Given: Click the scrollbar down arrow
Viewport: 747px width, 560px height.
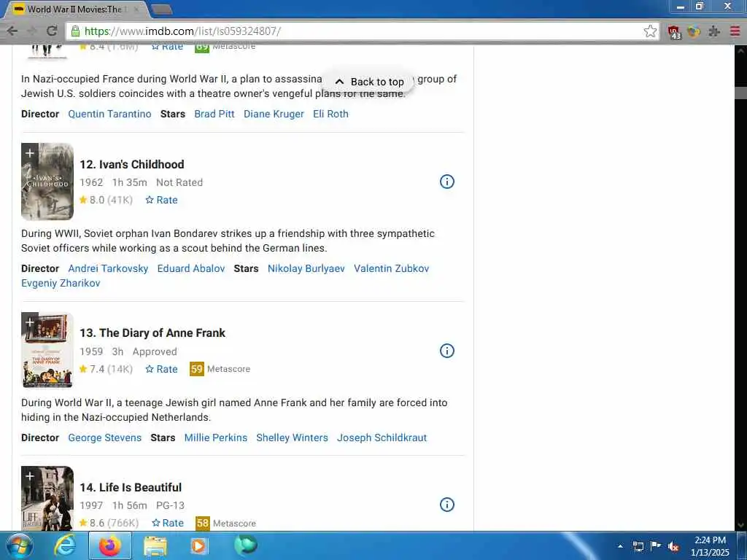Looking at the screenshot, I should coord(741,525).
